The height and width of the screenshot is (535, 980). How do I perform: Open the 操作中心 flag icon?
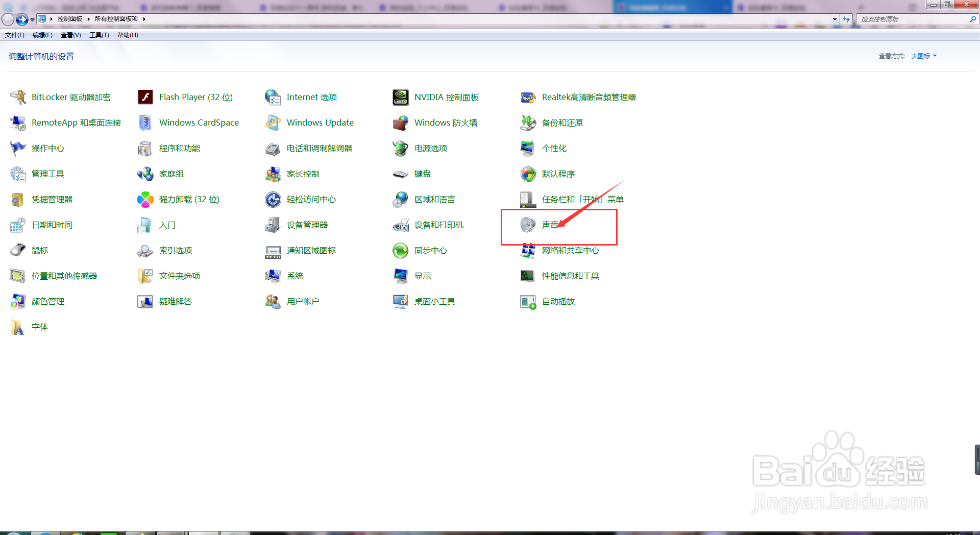coord(18,148)
